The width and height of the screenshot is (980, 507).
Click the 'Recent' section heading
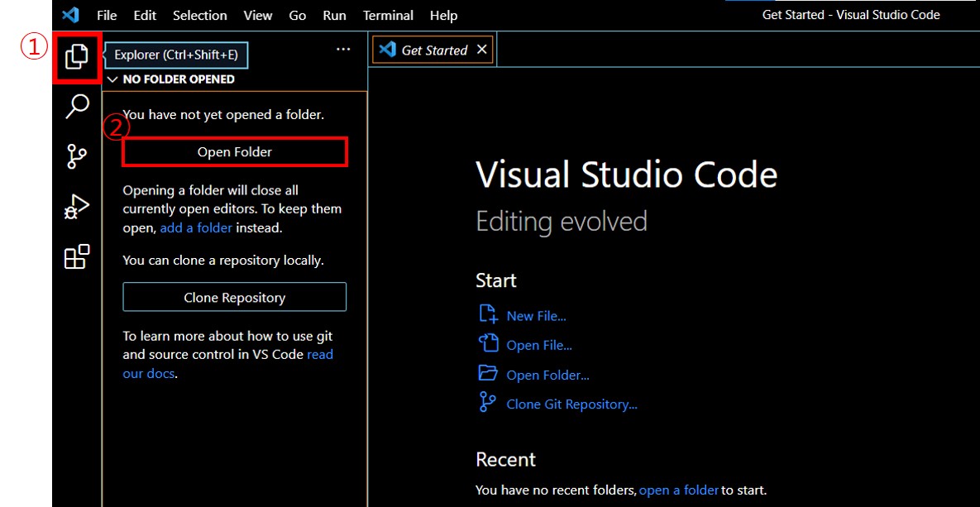[x=505, y=460]
